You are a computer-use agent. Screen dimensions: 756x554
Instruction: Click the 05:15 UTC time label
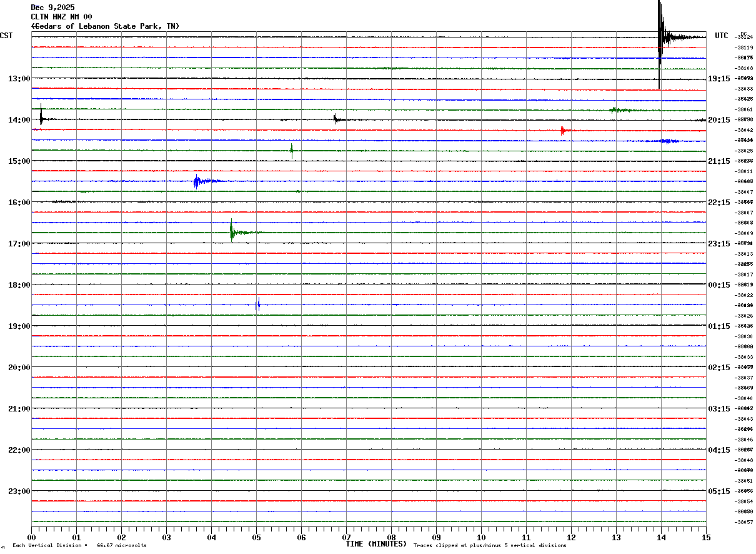[x=719, y=491]
